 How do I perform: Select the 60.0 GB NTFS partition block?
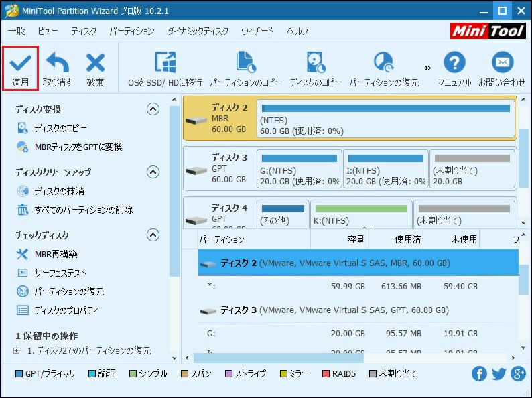pos(386,119)
